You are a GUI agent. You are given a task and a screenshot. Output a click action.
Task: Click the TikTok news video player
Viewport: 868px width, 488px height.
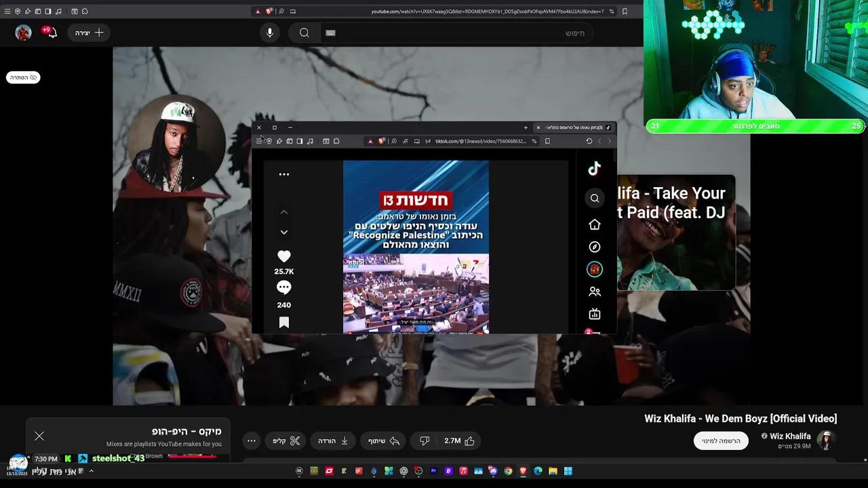click(x=416, y=247)
